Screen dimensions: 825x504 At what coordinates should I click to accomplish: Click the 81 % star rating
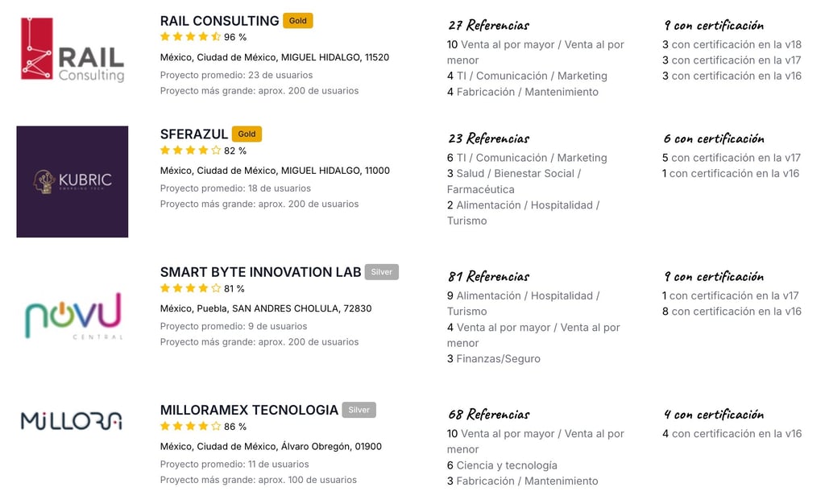pyautogui.click(x=202, y=288)
